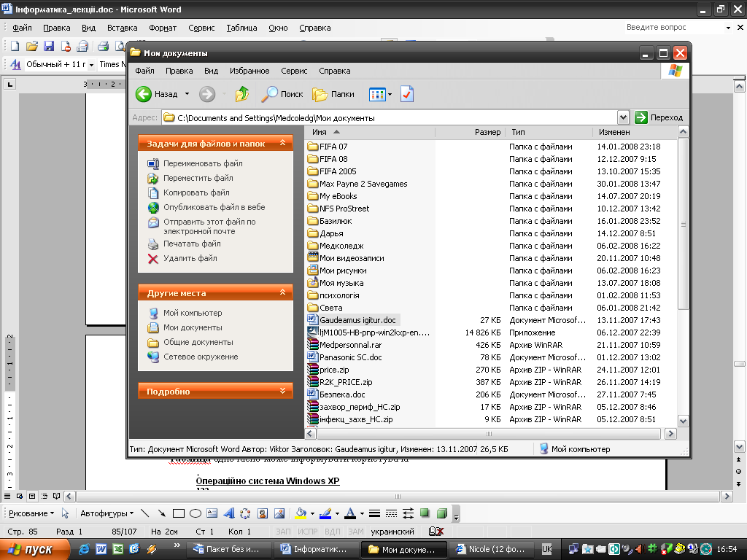Screen dimensions: 747x560
Task: Click the Select Objects pointer tool
Action: pos(65,513)
